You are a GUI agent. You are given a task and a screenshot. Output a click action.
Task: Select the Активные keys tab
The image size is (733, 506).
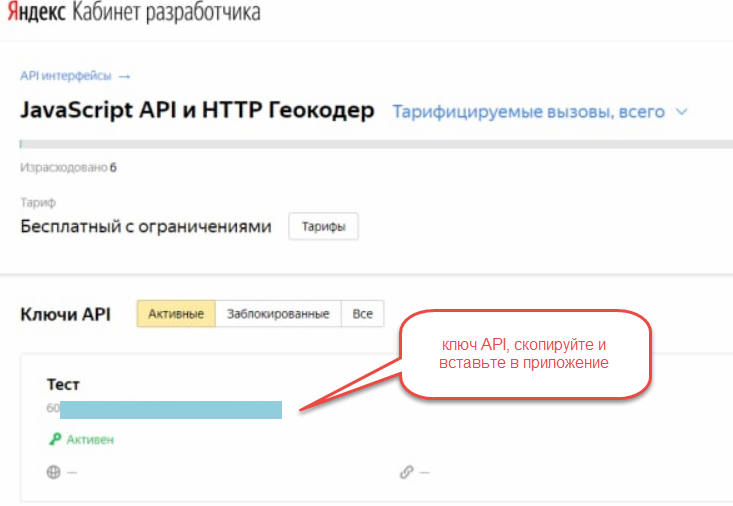pyautogui.click(x=176, y=313)
